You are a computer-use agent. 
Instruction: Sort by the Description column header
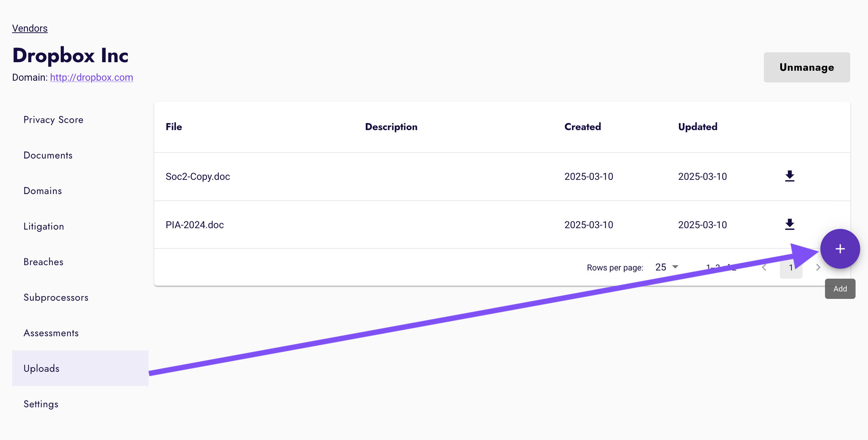pos(391,127)
